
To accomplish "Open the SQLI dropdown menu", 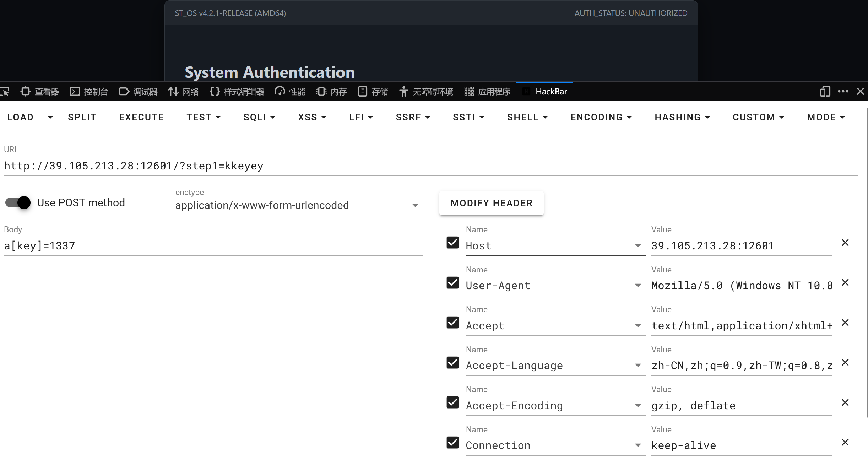I will click(x=259, y=117).
